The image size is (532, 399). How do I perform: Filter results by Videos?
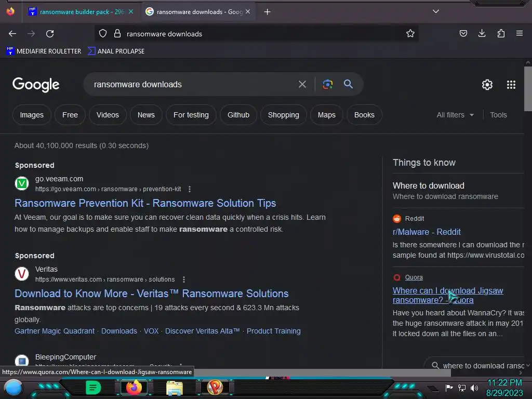tap(108, 115)
